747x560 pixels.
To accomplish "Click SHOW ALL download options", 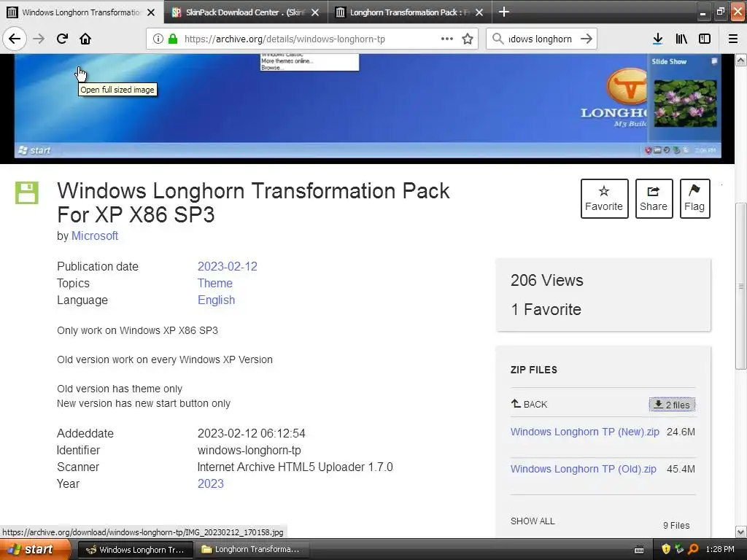I will 533,521.
